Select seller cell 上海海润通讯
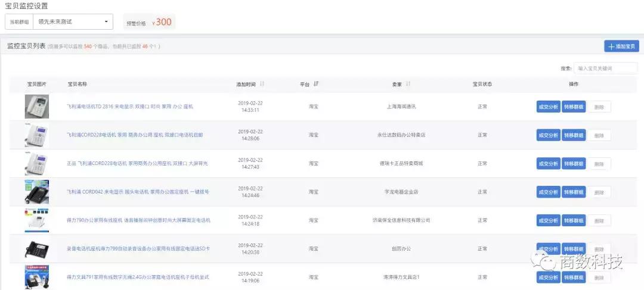The height and width of the screenshot is (290, 644). tap(401, 107)
